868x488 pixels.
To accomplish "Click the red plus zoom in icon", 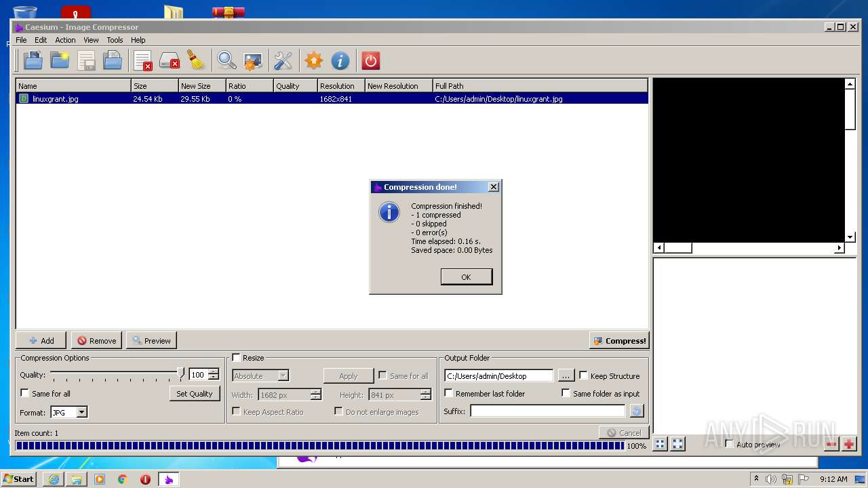I will [849, 444].
